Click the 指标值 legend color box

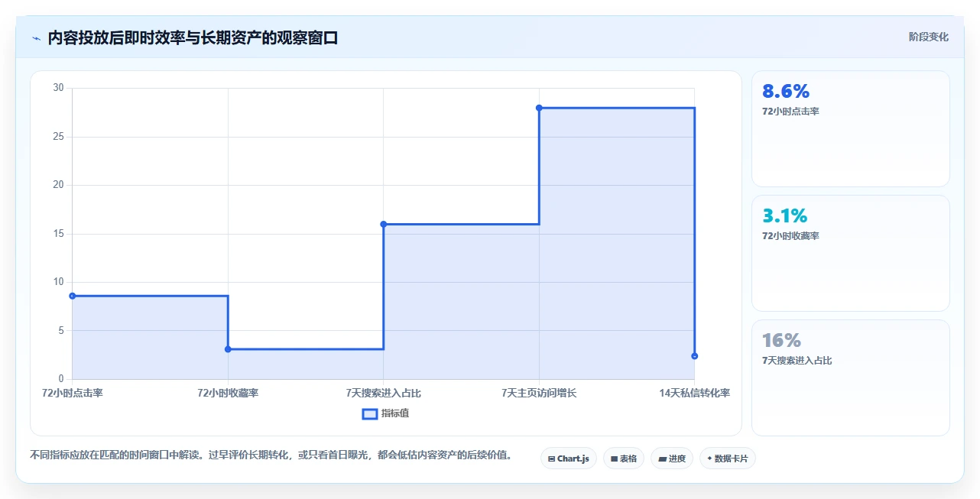pos(369,413)
